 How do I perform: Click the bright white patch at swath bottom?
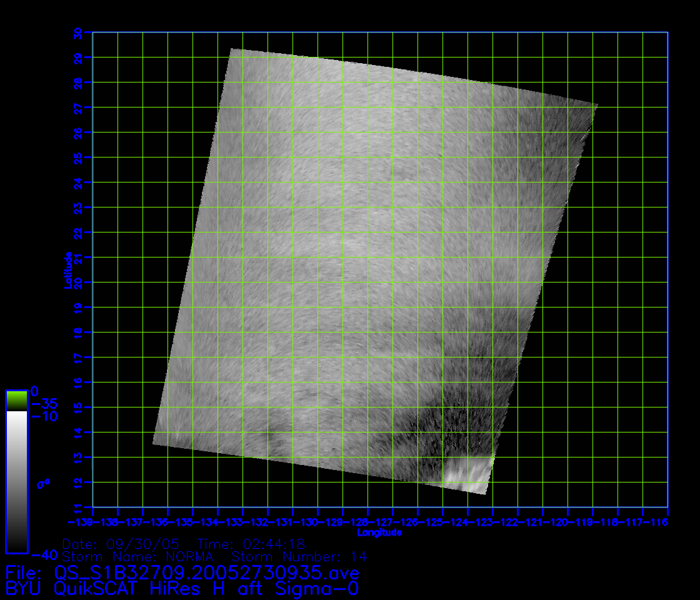pyautogui.click(x=467, y=474)
